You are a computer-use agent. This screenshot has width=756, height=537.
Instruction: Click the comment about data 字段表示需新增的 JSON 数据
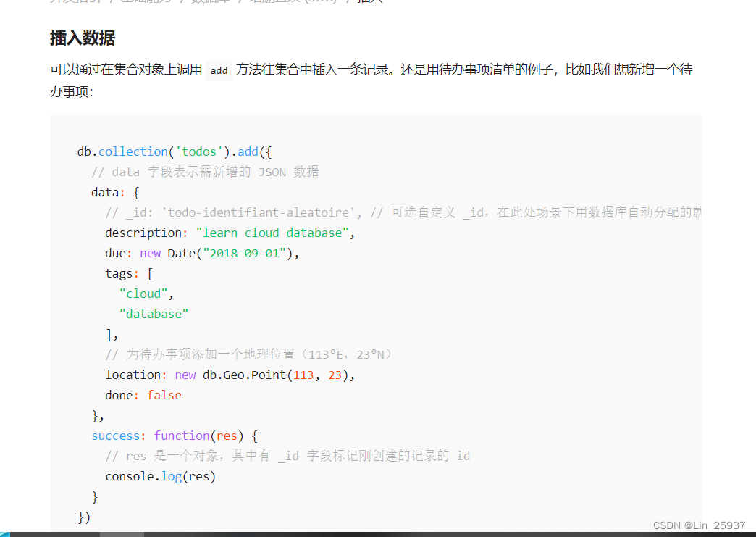point(205,172)
